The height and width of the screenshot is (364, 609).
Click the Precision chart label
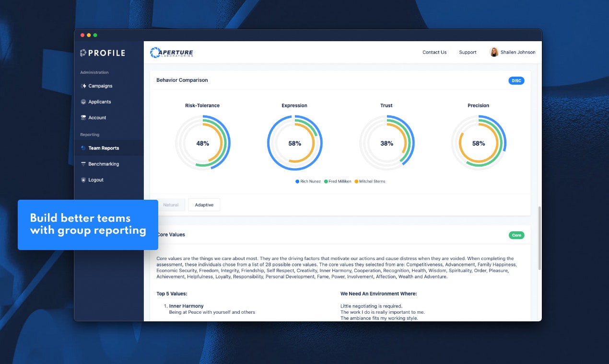(x=479, y=105)
